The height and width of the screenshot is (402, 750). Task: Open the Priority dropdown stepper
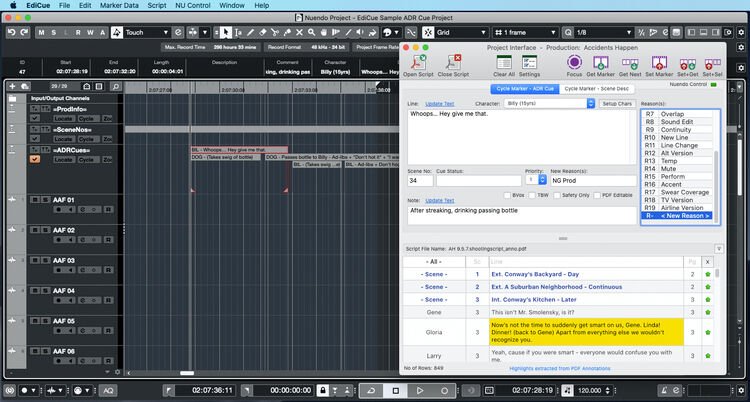[x=542, y=180]
